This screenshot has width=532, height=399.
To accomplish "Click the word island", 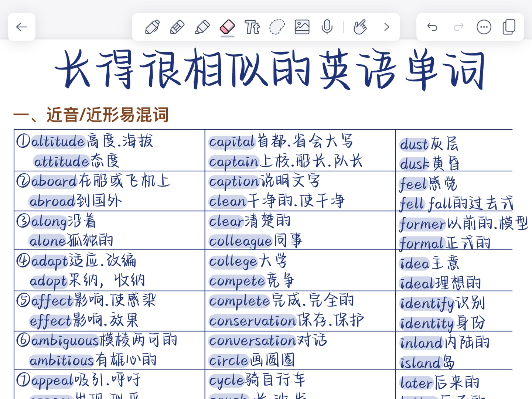I will 420,364.
